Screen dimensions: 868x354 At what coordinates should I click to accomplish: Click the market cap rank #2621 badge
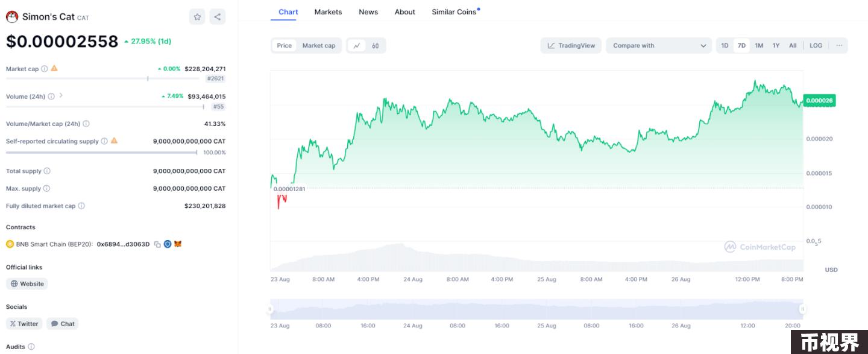216,79
